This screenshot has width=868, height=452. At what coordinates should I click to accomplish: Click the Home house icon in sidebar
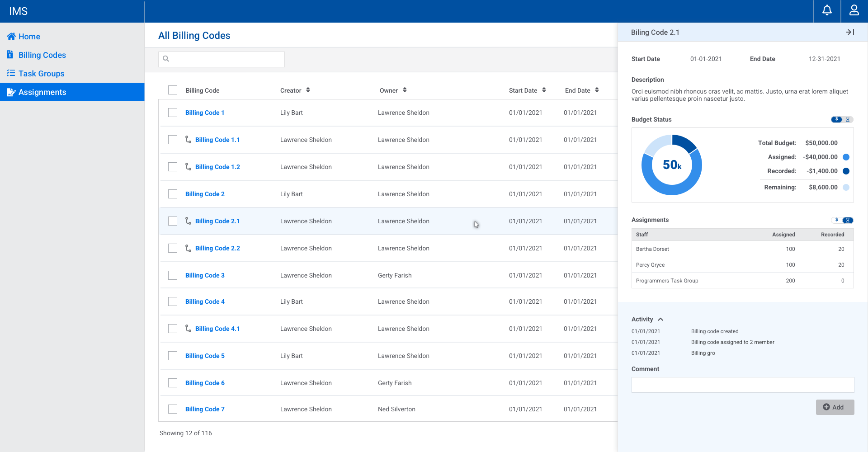(11, 36)
